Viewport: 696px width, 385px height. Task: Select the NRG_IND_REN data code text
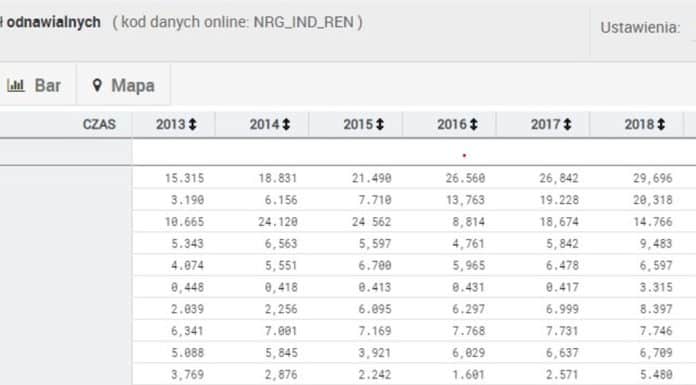304,22
